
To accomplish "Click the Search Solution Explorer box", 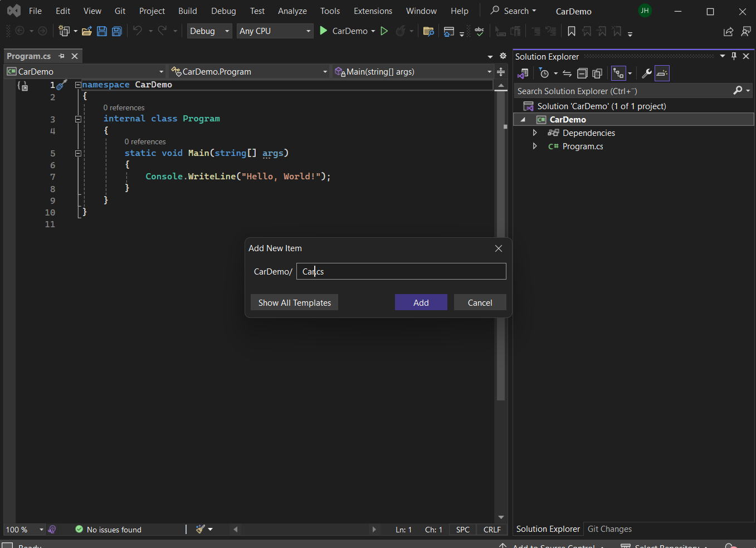I will [633, 91].
